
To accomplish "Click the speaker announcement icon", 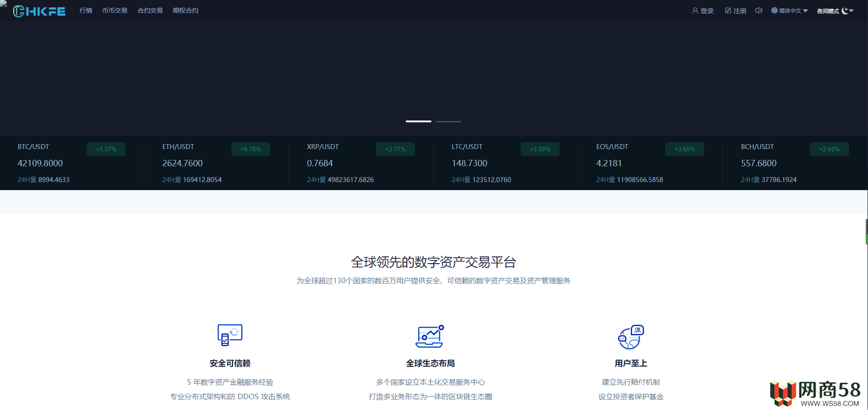I will (759, 10).
